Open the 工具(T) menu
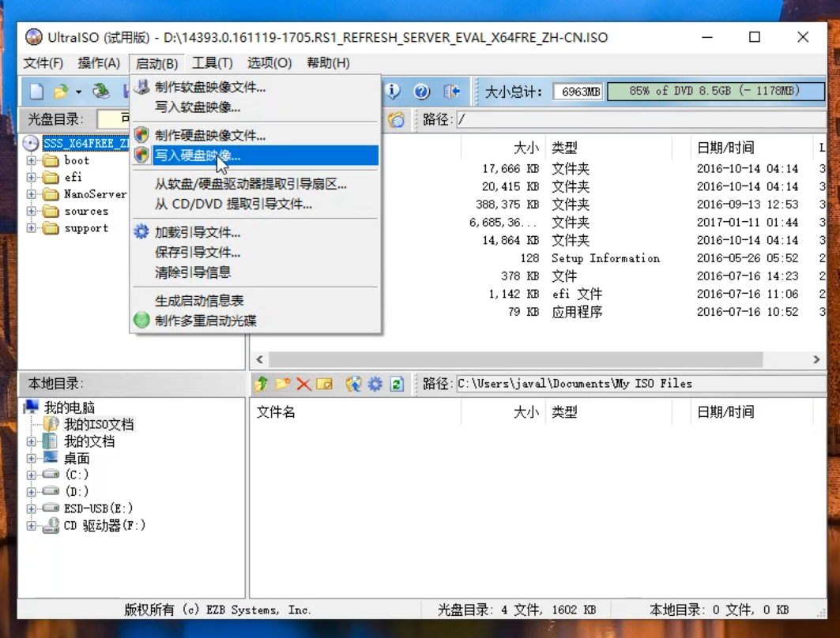 point(213,63)
